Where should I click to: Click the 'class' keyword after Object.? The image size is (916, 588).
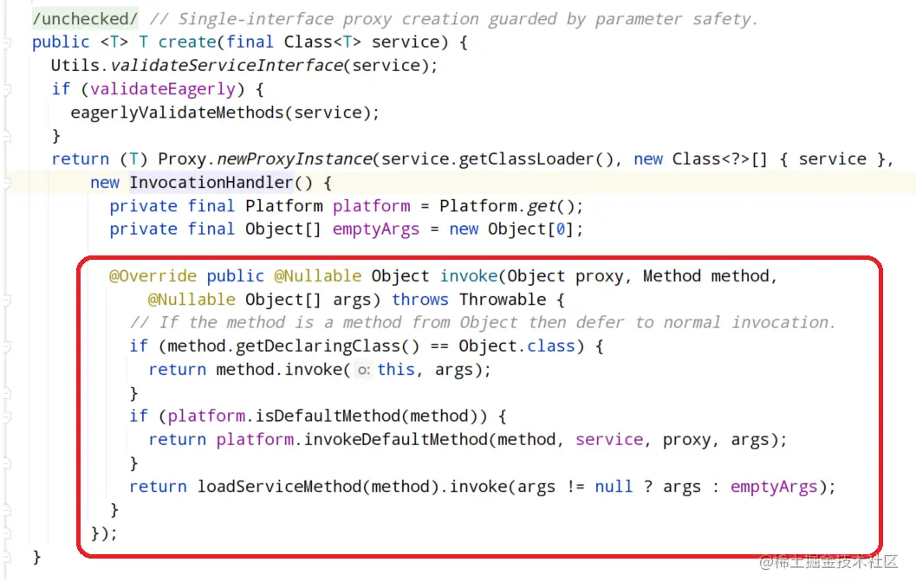551,346
